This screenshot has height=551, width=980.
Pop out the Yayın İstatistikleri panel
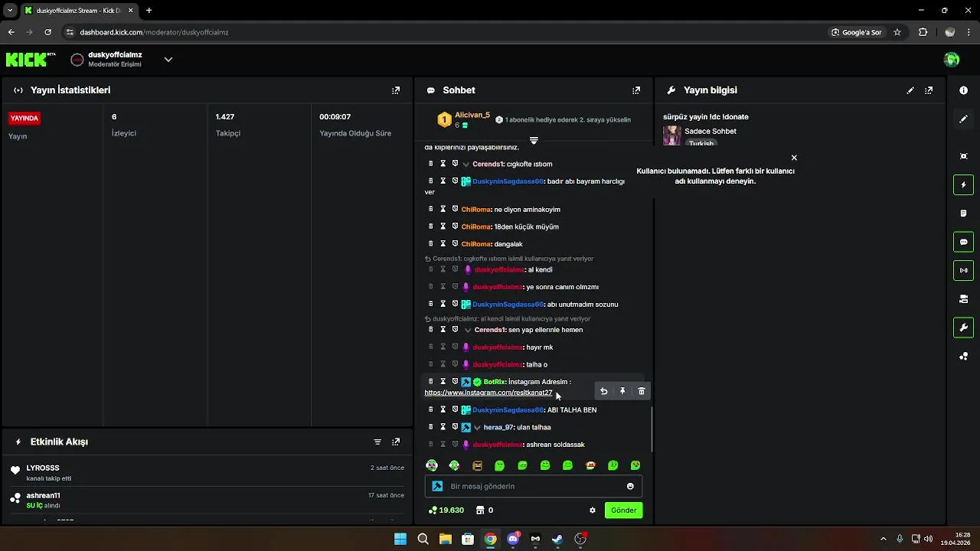(x=396, y=90)
